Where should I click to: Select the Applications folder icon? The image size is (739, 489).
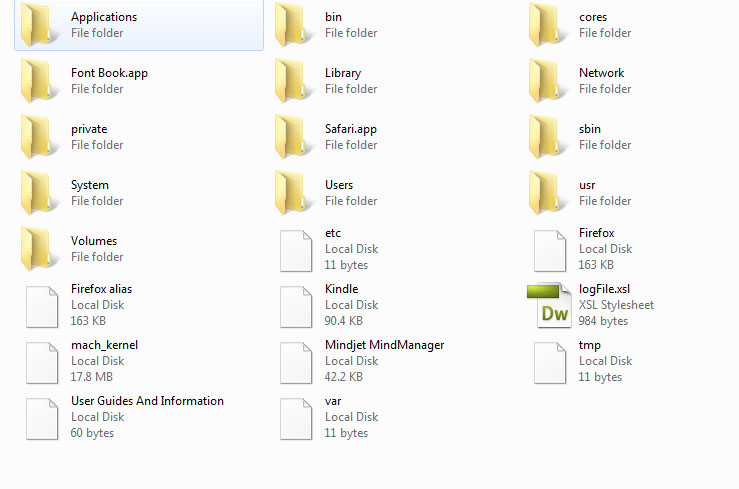41,24
